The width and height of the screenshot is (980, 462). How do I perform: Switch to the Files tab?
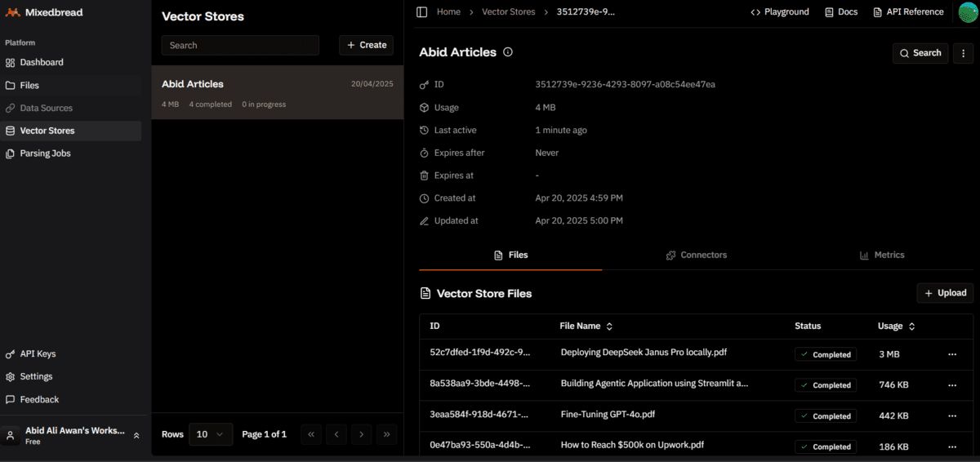point(510,255)
